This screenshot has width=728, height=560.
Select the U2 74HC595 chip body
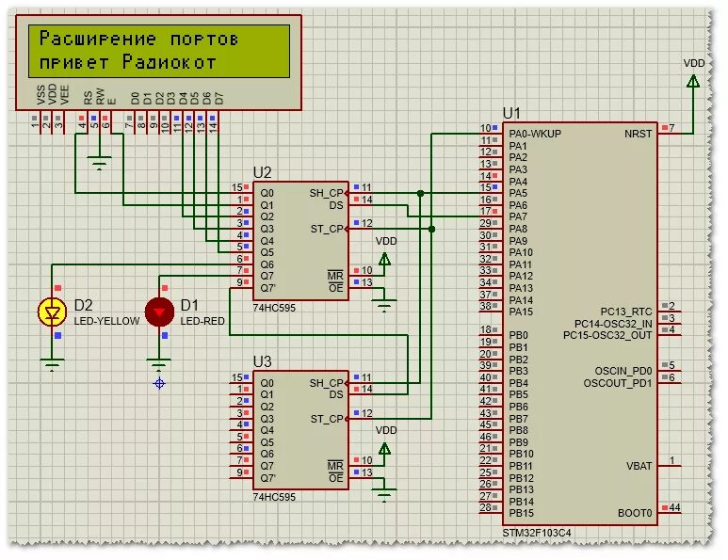(x=300, y=241)
